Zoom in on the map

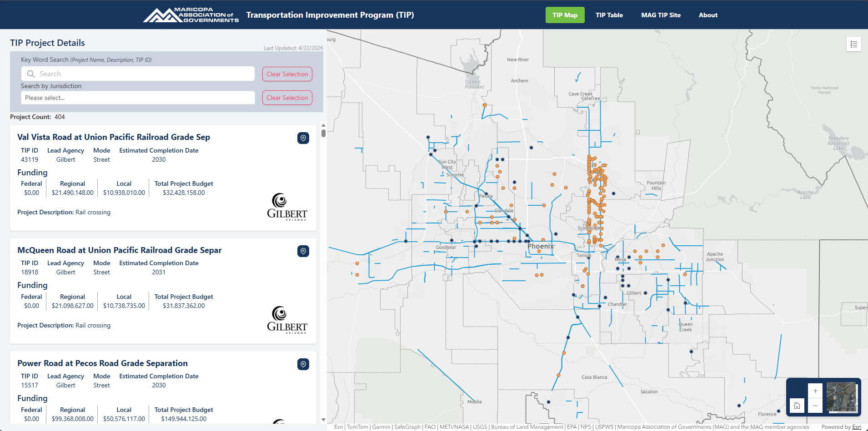pos(815,391)
